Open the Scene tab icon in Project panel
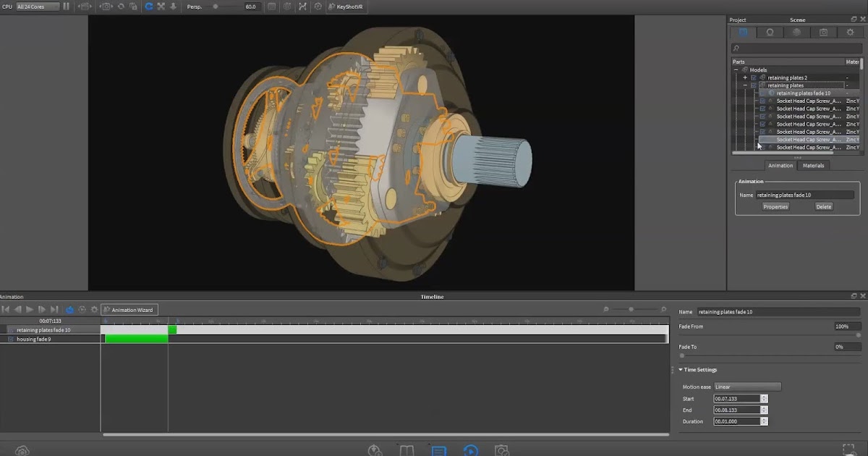This screenshot has height=456, width=868. 743,33
